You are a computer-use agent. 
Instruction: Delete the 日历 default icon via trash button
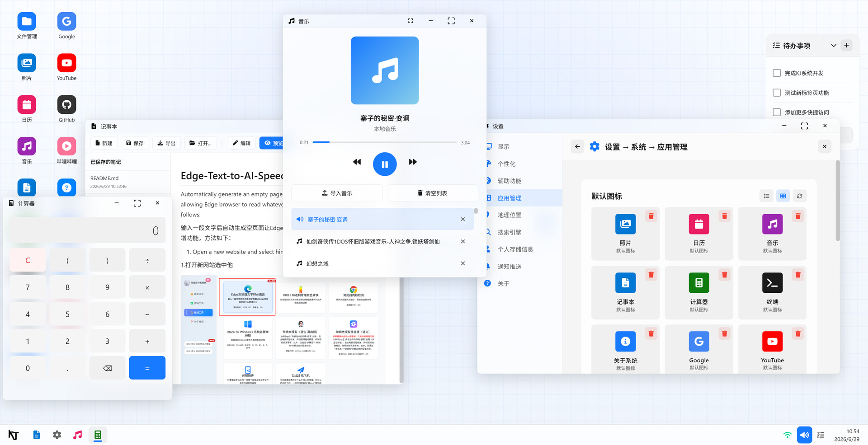click(x=724, y=216)
